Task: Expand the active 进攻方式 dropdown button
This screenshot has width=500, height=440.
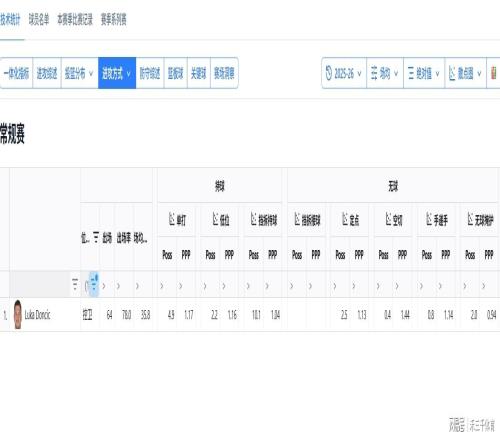Action: 117,73
